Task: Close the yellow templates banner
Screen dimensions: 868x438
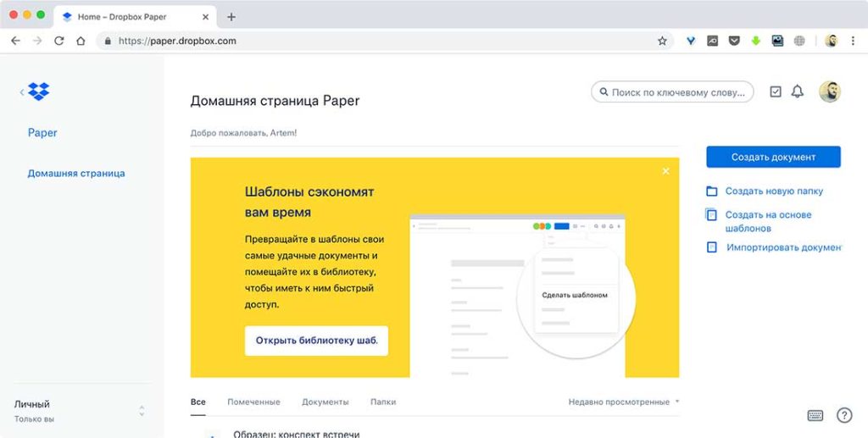Action: (666, 171)
